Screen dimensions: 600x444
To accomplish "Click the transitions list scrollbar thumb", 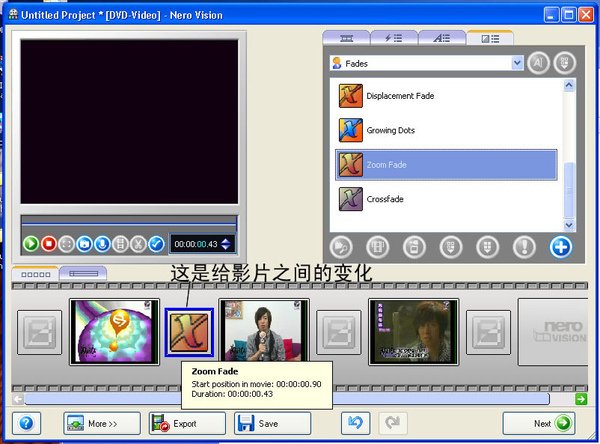I will coord(569,190).
